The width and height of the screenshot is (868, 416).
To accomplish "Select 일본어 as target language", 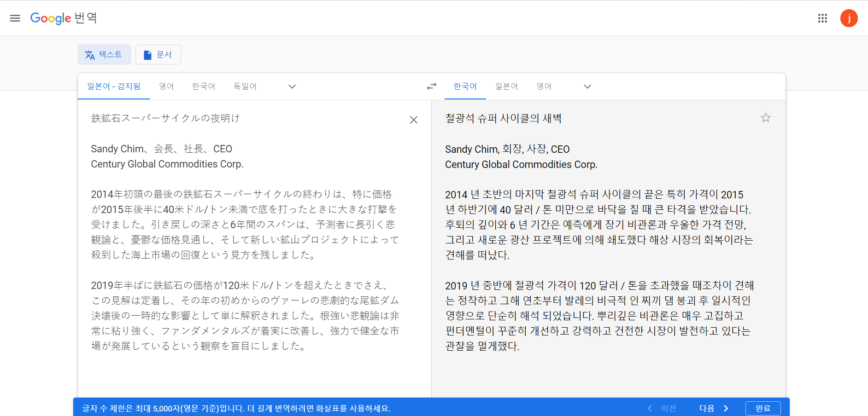I will tap(507, 86).
